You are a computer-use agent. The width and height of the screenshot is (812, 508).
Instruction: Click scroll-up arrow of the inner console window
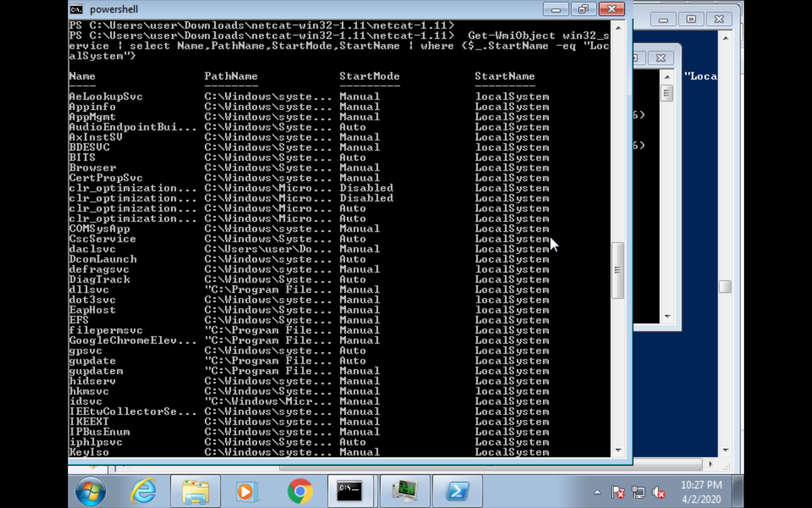(667, 77)
